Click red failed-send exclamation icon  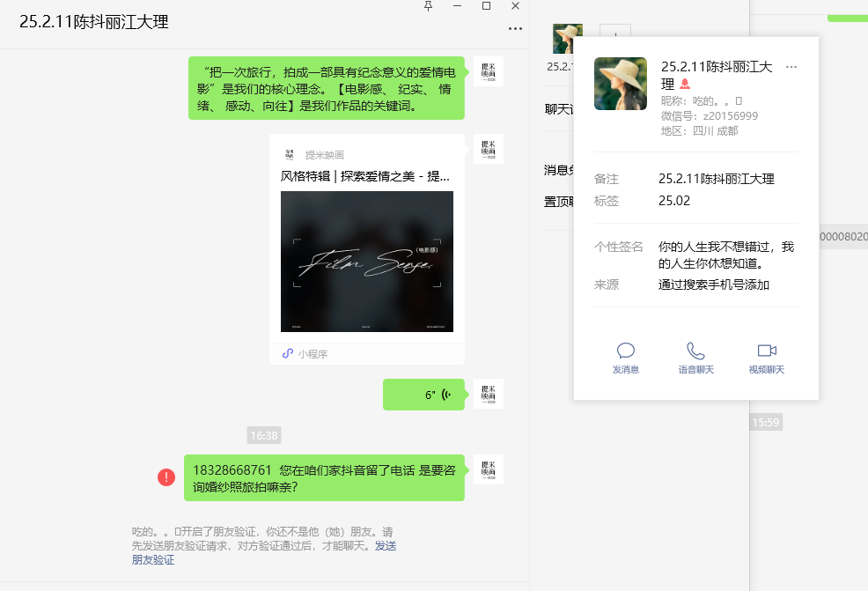pos(166,476)
